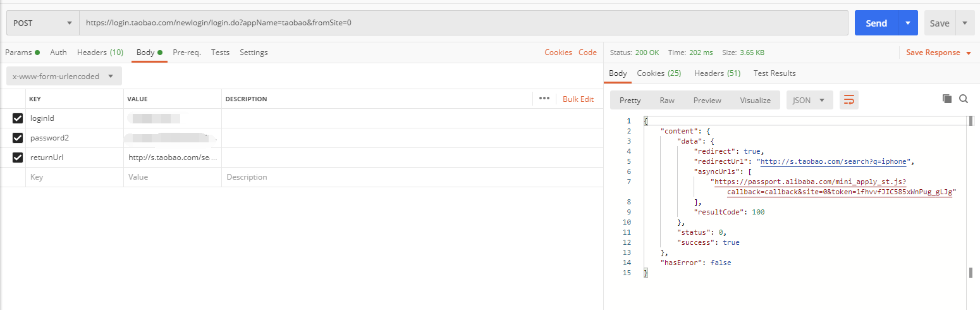The width and height of the screenshot is (980, 310).
Task: Copy response body to clipboard icon
Action: [x=946, y=99]
